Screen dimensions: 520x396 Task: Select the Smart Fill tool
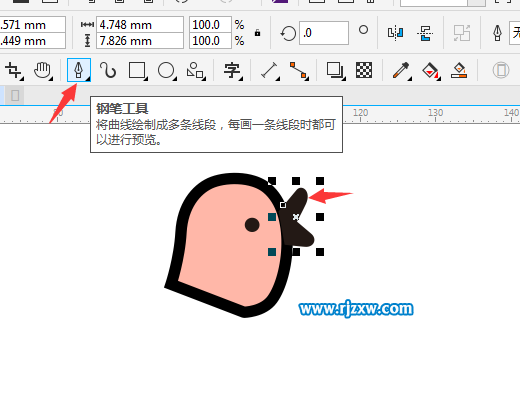click(x=459, y=70)
